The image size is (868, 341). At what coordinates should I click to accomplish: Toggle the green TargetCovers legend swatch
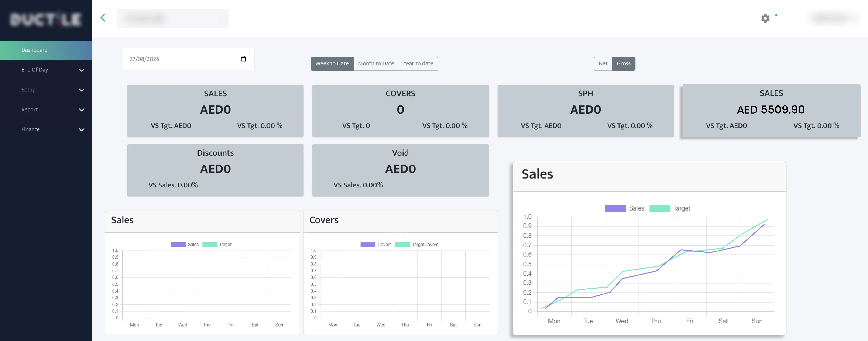402,244
